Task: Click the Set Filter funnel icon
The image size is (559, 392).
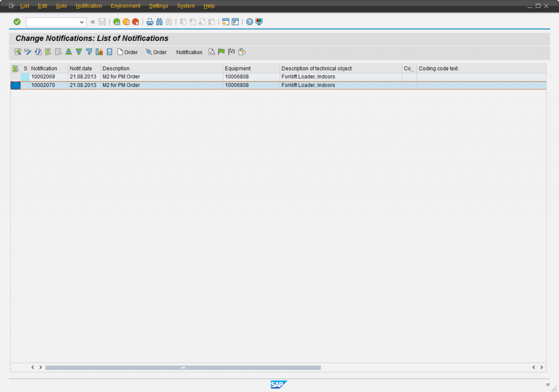Action: pos(89,52)
